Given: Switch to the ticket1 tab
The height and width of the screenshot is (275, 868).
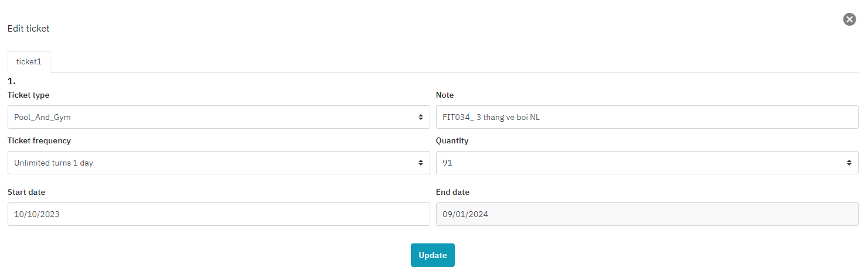Looking at the screenshot, I should pyautogui.click(x=29, y=61).
